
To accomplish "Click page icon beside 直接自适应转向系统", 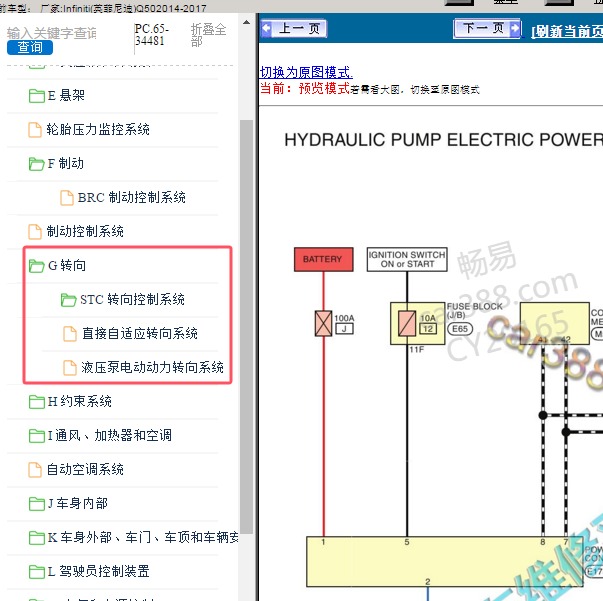I will coord(70,334).
